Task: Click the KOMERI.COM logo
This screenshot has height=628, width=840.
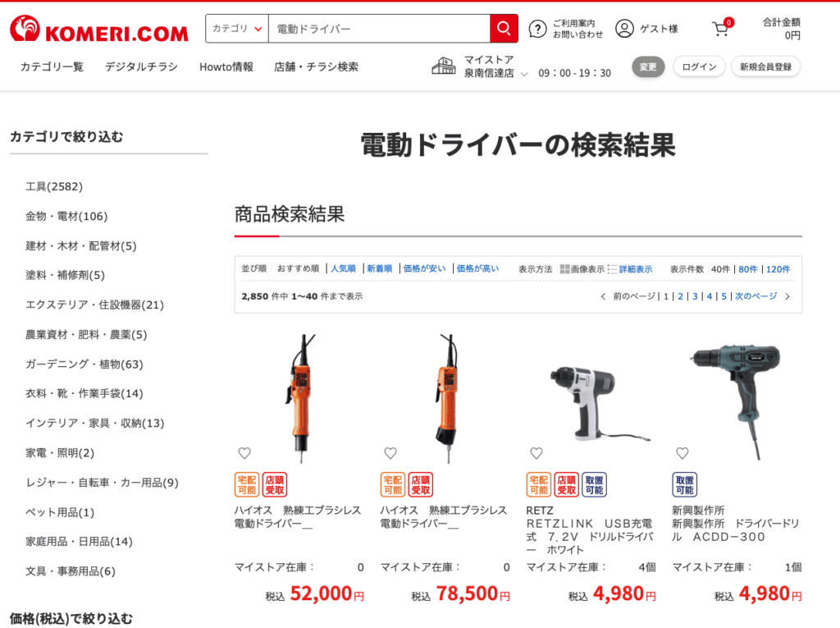Action: [99, 29]
